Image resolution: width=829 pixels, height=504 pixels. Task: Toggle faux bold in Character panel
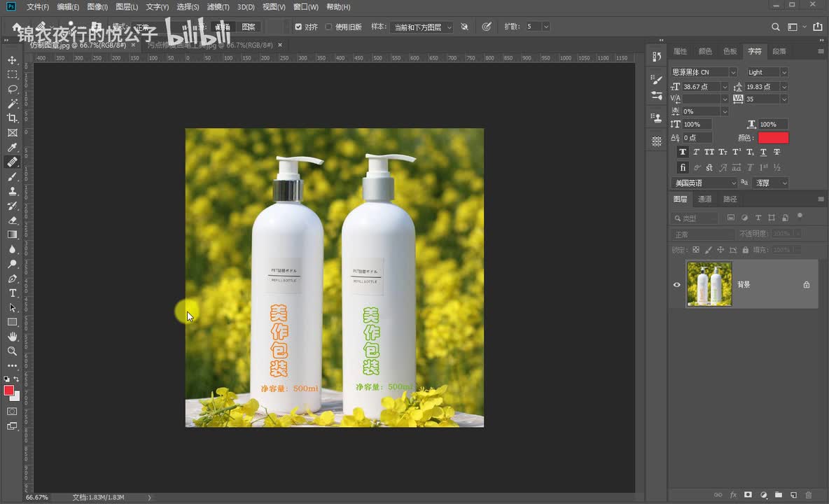(683, 152)
